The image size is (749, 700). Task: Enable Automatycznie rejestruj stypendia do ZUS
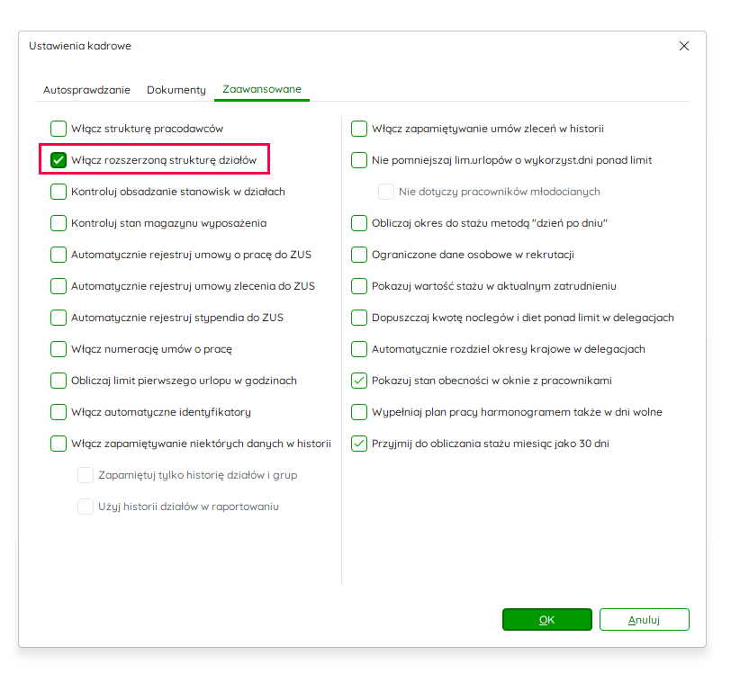(59, 318)
